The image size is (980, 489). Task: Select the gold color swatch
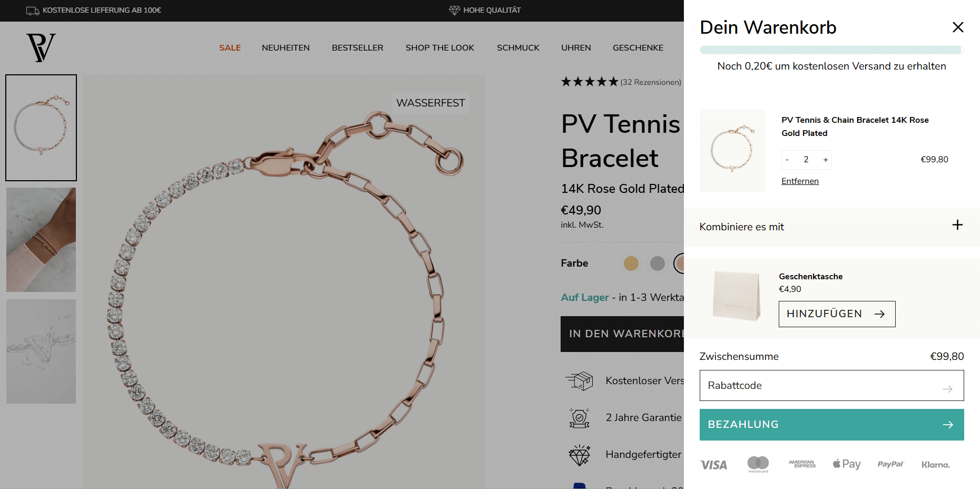click(631, 263)
